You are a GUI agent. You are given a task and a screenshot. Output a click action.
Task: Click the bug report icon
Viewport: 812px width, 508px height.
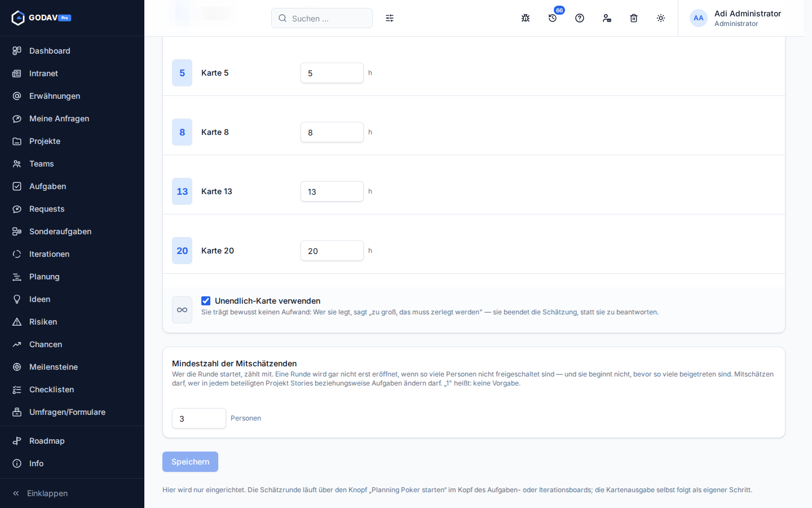526,18
